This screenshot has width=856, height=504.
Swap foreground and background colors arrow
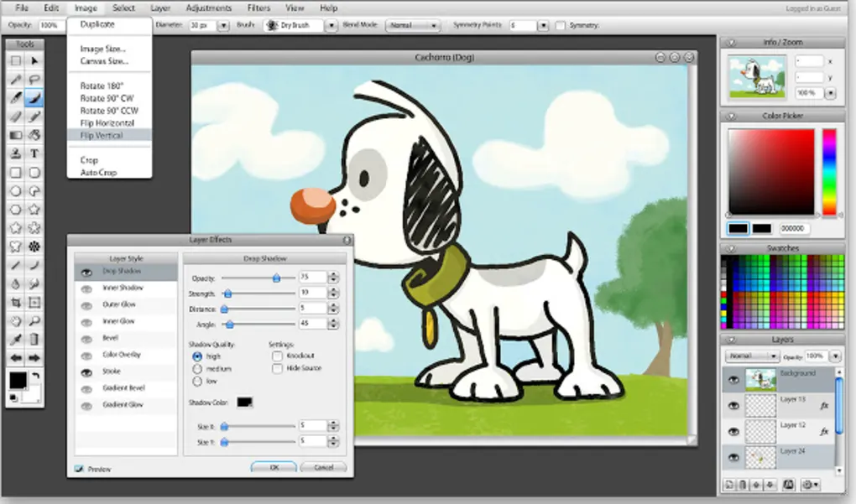click(x=35, y=376)
